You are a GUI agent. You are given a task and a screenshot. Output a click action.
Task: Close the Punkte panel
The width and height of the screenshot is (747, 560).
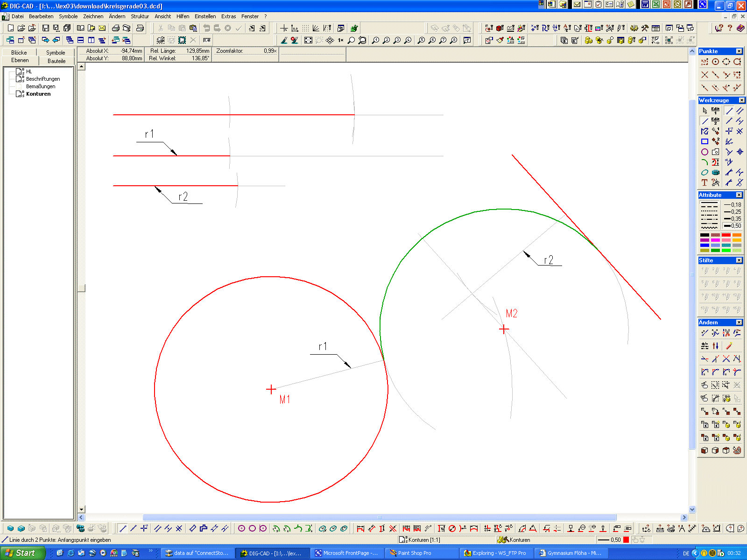[x=739, y=51]
